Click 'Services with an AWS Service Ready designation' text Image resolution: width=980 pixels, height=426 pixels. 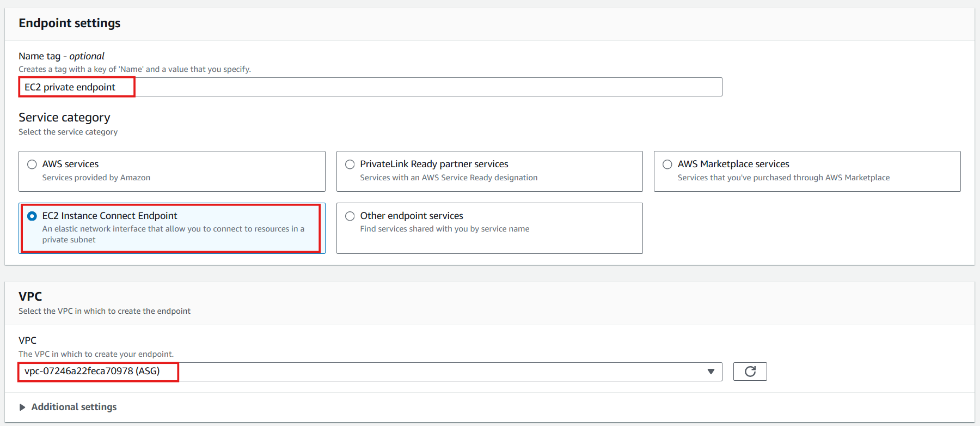point(449,178)
